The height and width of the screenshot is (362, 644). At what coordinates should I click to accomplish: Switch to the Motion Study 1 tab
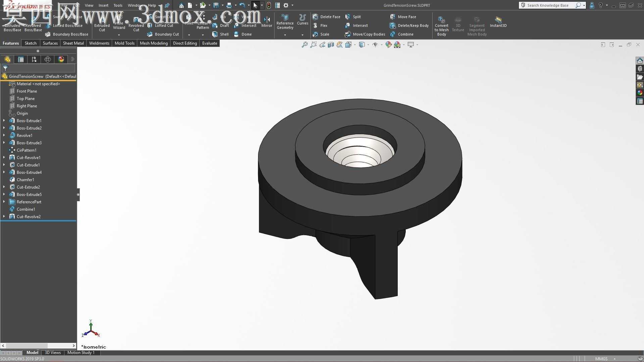(x=81, y=353)
